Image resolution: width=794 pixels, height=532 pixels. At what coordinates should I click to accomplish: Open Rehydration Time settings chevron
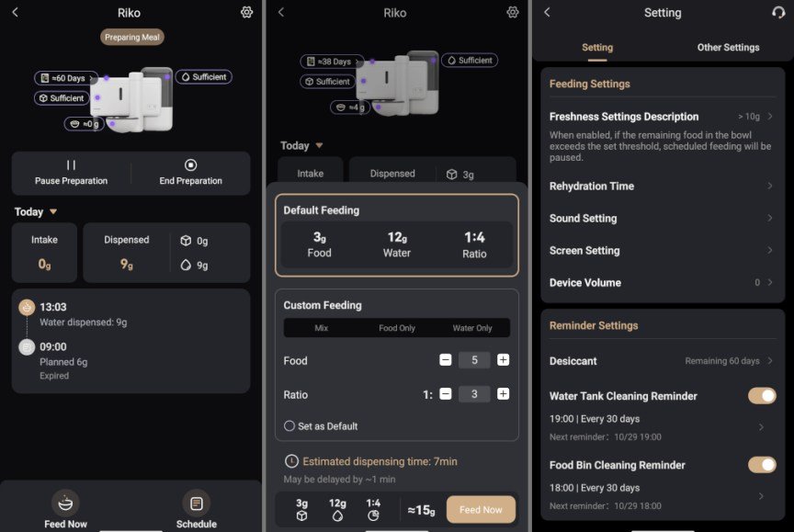point(770,186)
